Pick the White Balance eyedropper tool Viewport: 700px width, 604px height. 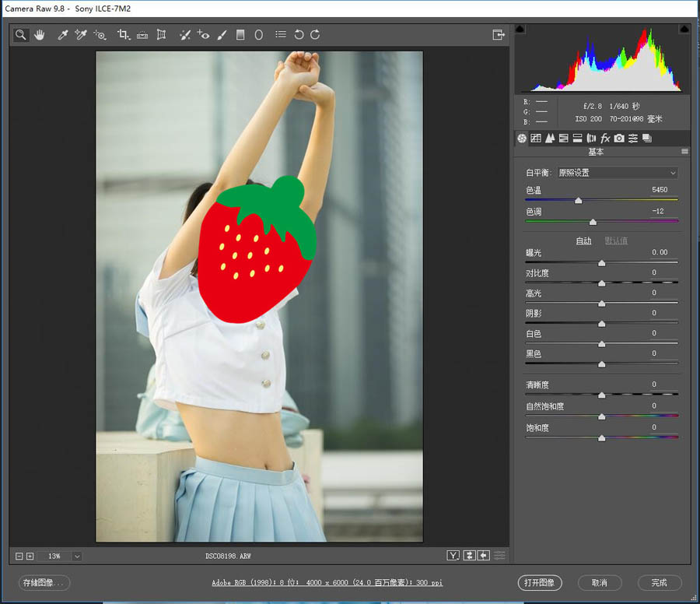(63, 35)
